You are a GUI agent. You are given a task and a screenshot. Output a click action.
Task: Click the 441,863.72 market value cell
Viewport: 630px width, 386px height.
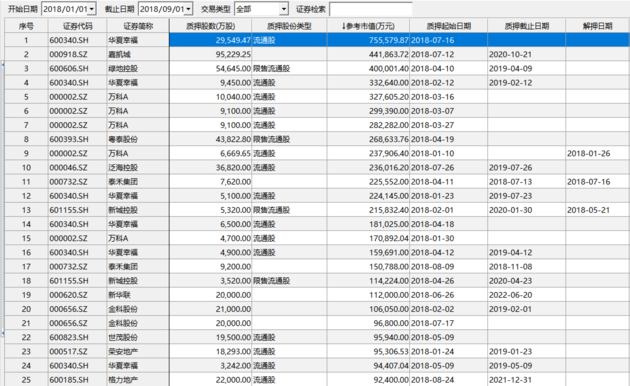point(368,54)
